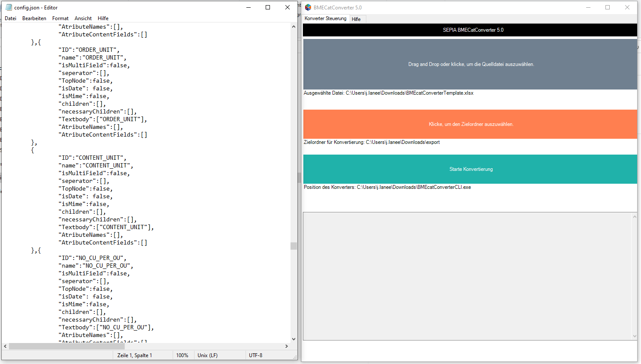Click the Notepad icon in config.json title bar

coord(9,7)
